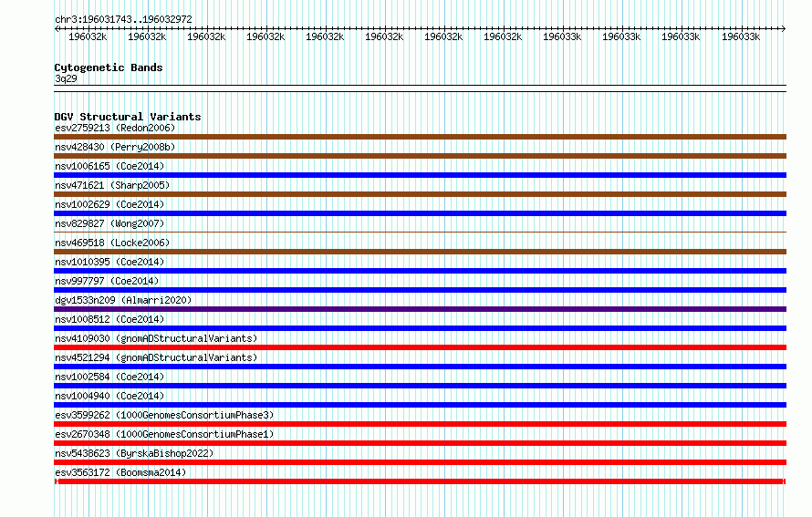Viewport: 812px width, 517px height.
Task: Select the nsv1002629 (Coe2014) label
Action: tap(109, 204)
